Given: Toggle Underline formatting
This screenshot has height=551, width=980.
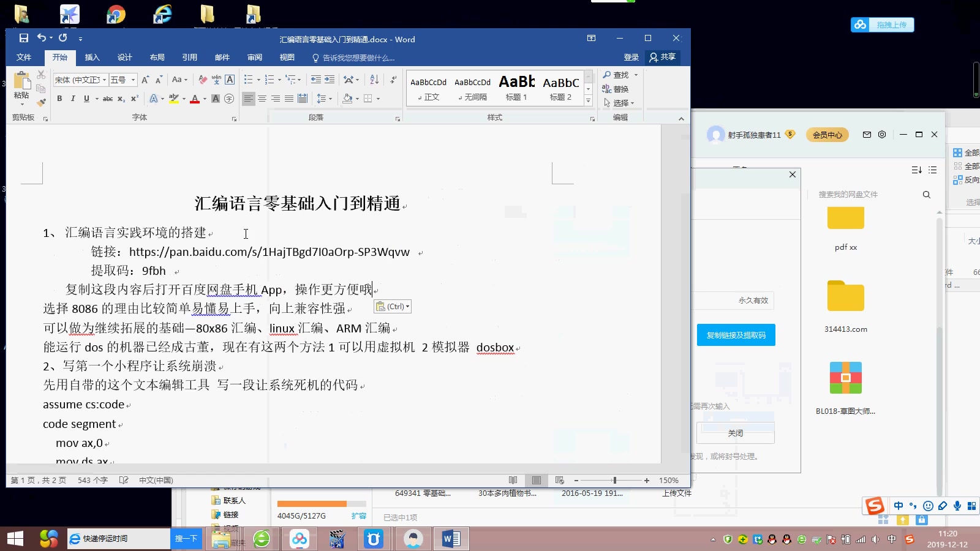Looking at the screenshot, I should [x=86, y=99].
